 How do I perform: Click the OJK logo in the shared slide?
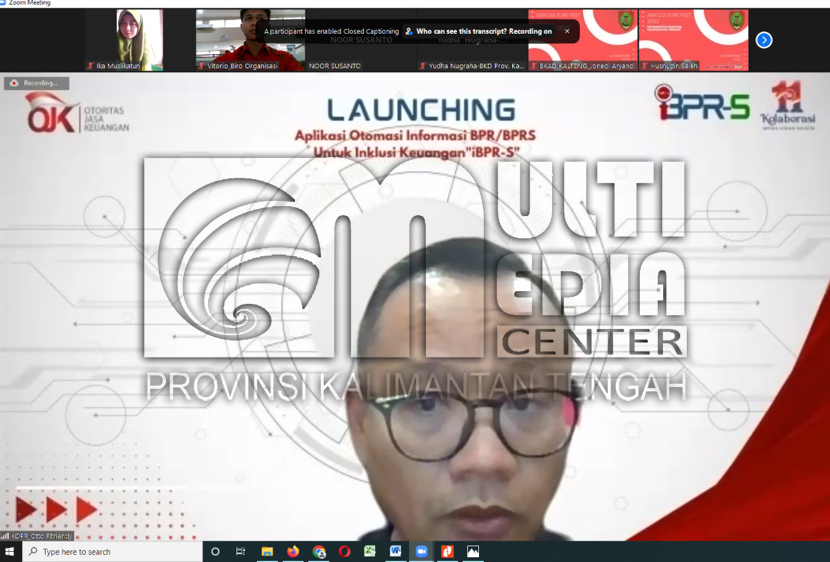(x=77, y=114)
